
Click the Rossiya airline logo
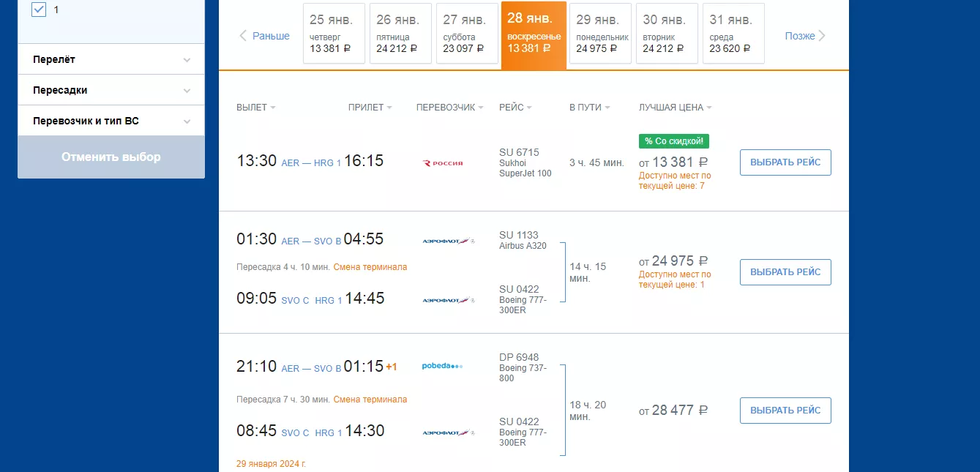(443, 163)
